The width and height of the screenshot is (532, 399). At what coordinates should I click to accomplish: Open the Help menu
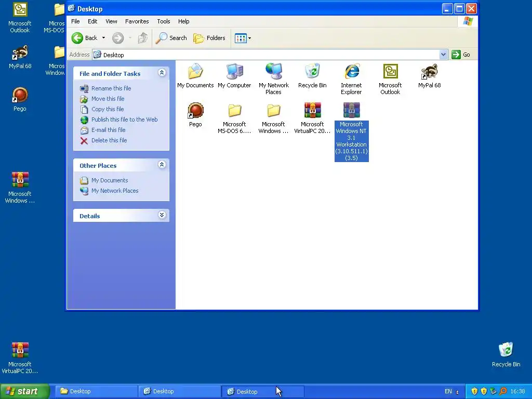click(184, 21)
